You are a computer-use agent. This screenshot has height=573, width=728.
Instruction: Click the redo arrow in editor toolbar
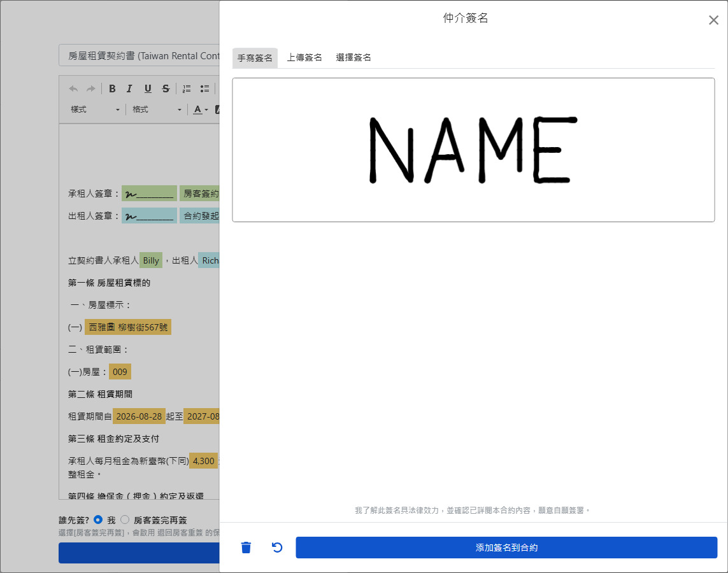point(90,88)
